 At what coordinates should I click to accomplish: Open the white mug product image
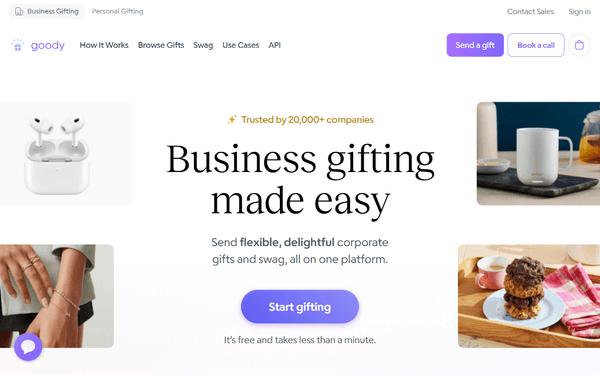pyautogui.click(x=538, y=153)
